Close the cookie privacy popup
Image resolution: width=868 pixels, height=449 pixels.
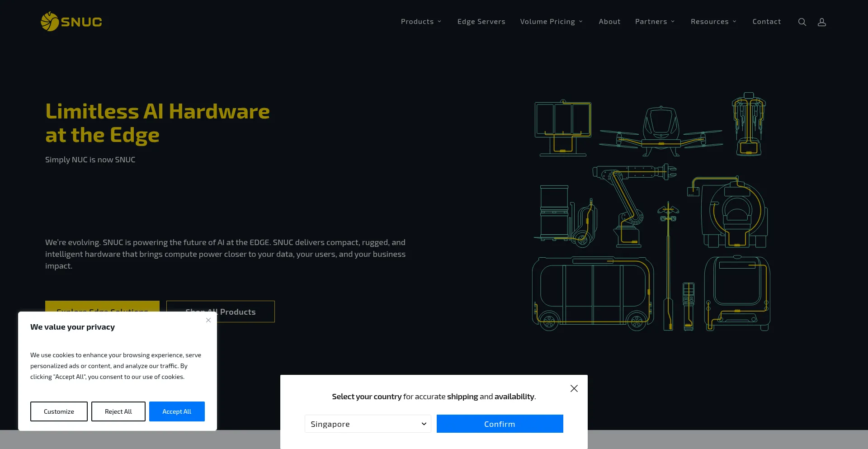208,320
